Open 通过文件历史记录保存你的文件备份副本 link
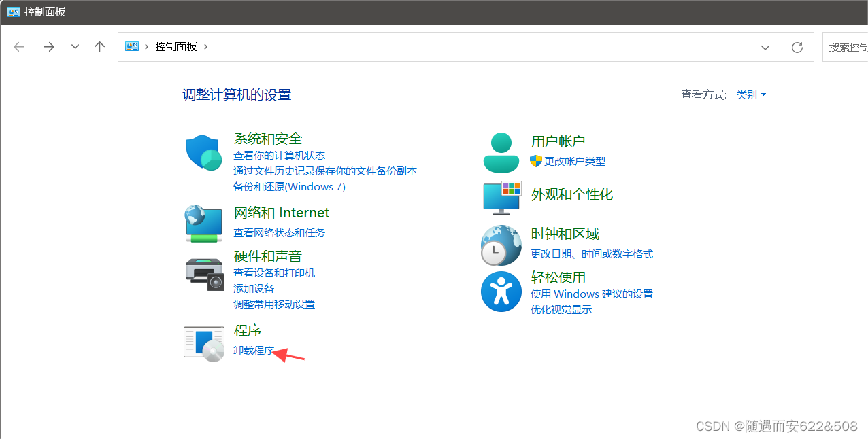The width and height of the screenshot is (868, 439). (325, 171)
